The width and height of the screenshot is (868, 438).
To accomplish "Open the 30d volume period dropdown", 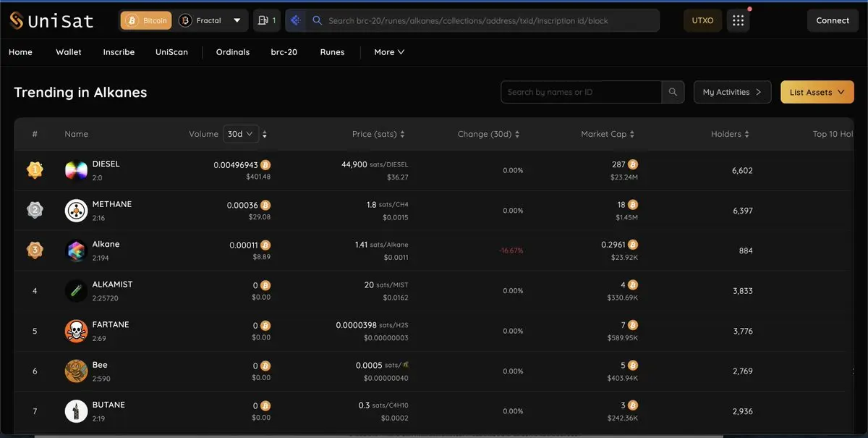I will coord(241,134).
